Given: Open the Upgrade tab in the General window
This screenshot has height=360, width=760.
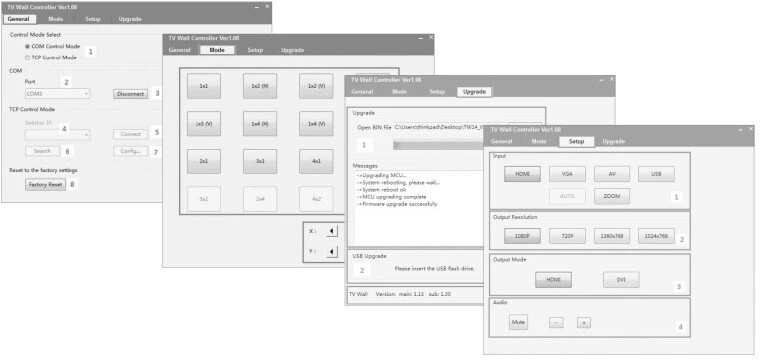Looking at the screenshot, I should 130,19.
